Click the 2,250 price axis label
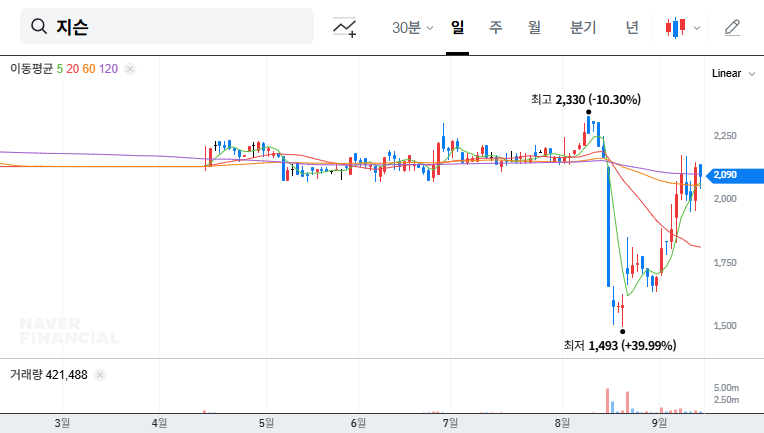The height and width of the screenshot is (433, 764). click(725, 136)
